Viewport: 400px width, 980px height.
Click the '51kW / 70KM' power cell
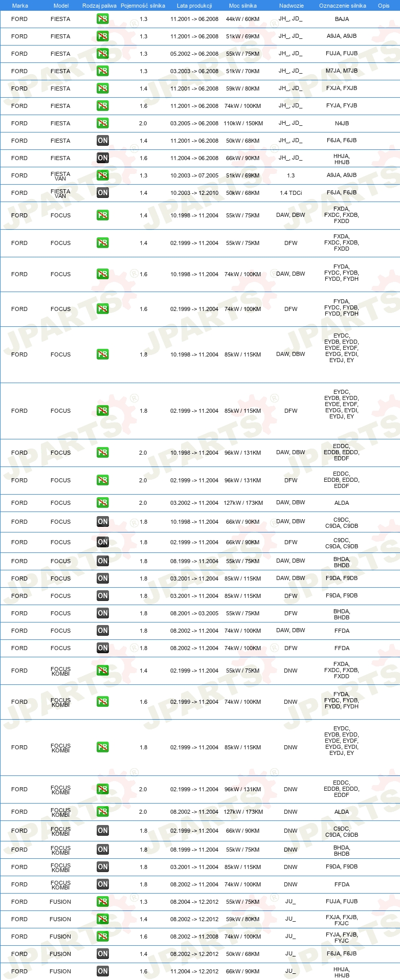coord(243,71)
